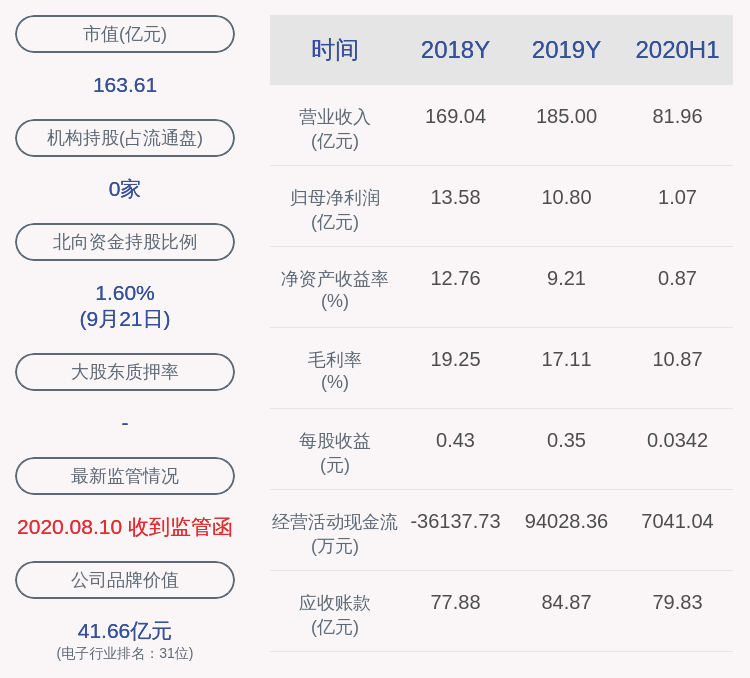Click the 时间 column header
This screenshot has height=678, width=750.
(335, 50)
